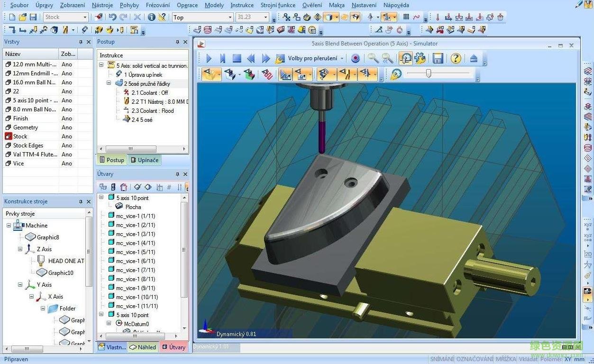Toggle Ano visibility for the Geometry layer
Screen dimensions: 594x364
tap(66, 127)
